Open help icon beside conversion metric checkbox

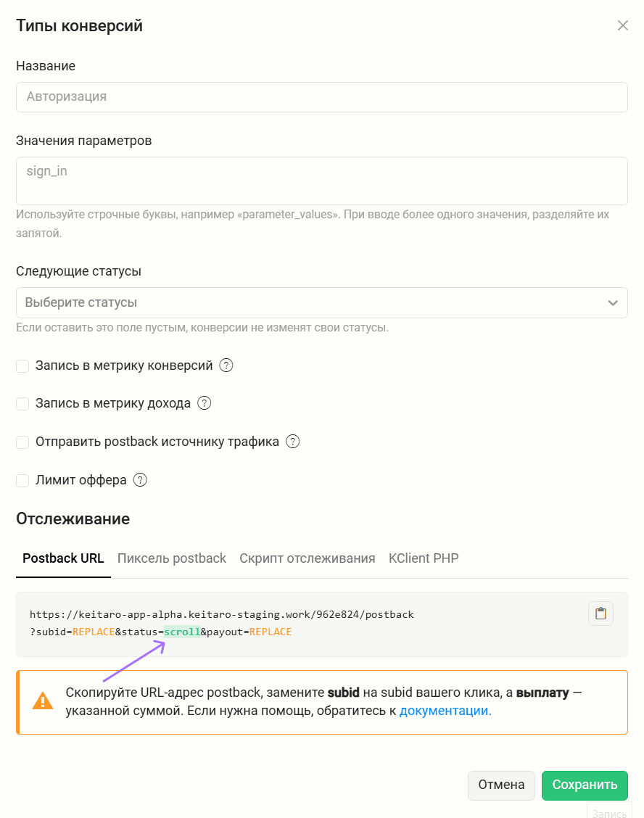226,365
